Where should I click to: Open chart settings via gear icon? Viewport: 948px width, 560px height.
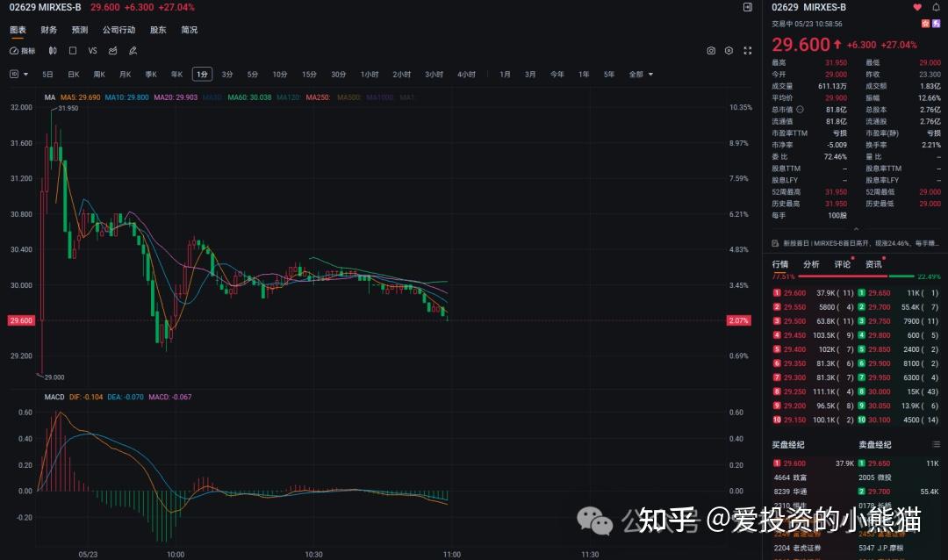(729, 51)
